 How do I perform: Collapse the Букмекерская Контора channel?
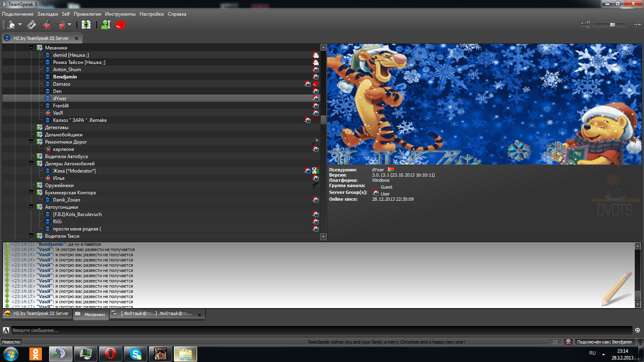pos(31,192)
